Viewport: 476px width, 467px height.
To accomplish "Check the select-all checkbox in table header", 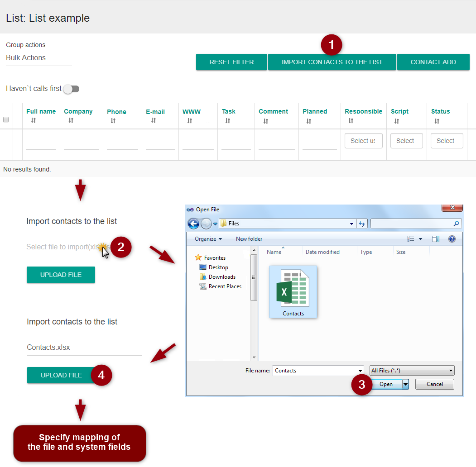I will (x=6, y=119).
